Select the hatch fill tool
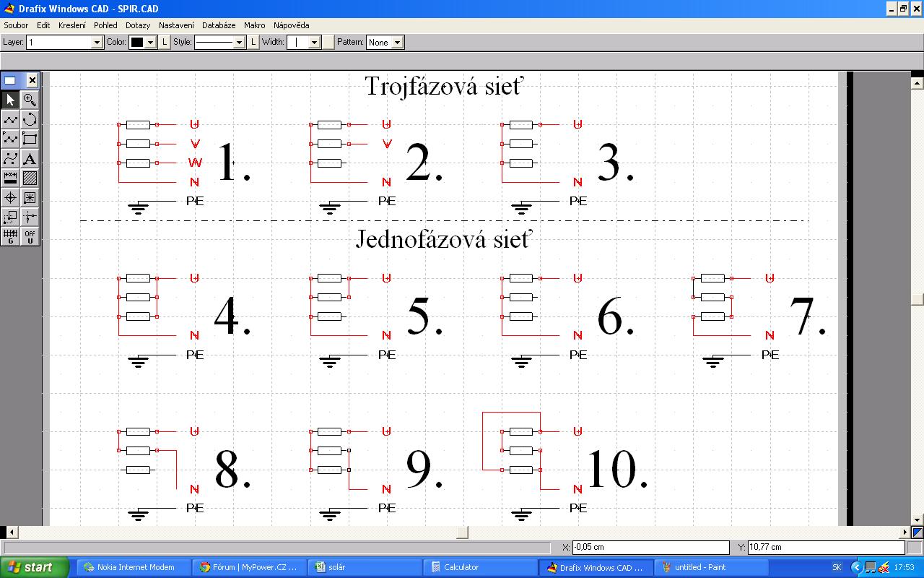Screen dimensions: 924x578 (30, 178)
